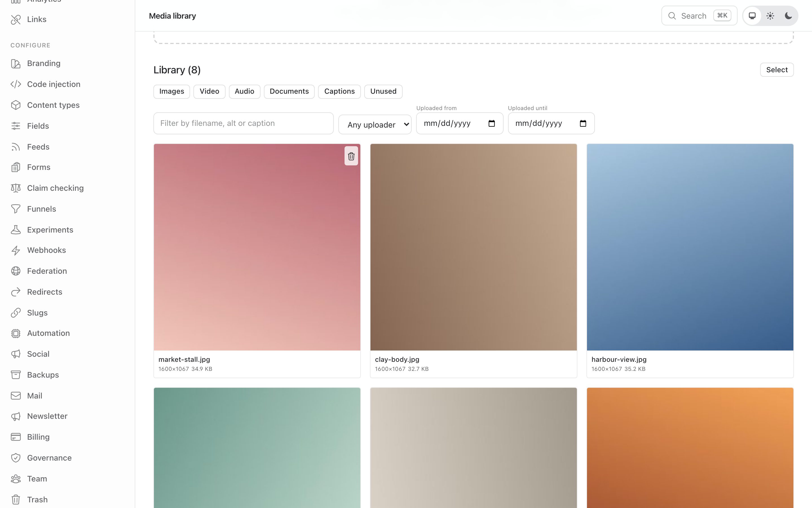Open the Any uploader dropdown
Image resolution: width=812 pixels, height=508 pixels.
375,125
